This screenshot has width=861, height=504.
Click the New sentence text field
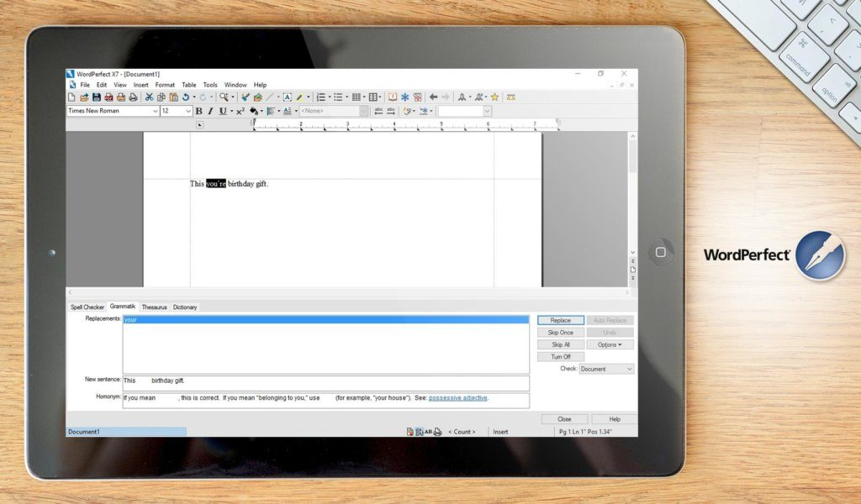[x=326, y=383]
